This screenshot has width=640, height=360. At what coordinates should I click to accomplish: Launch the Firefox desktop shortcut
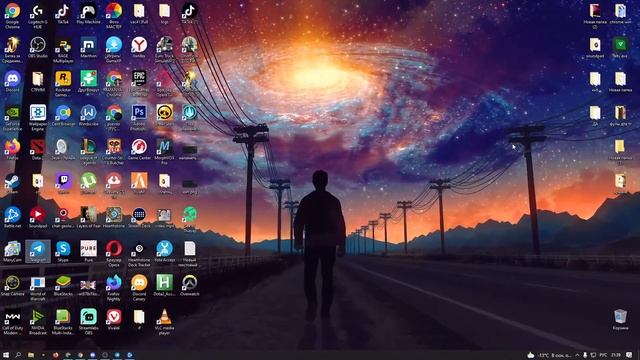pos(12,150)
